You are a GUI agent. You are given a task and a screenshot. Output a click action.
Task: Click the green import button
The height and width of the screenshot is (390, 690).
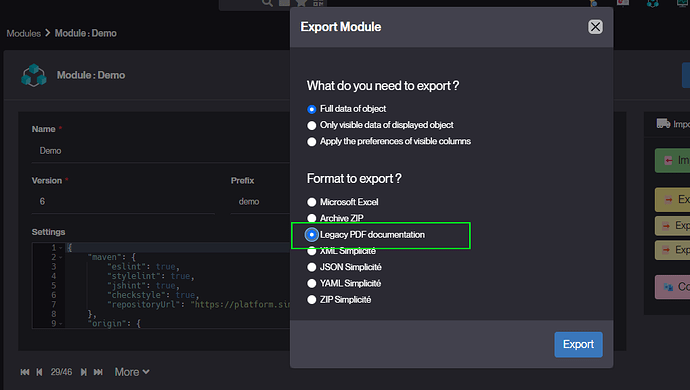click(672, 161)
